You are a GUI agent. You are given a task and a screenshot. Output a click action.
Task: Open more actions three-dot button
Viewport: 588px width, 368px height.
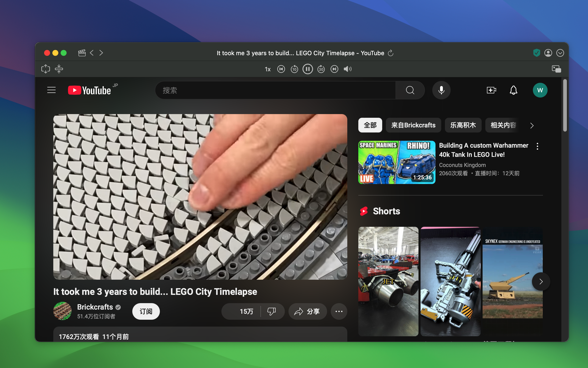pos(339,311)
